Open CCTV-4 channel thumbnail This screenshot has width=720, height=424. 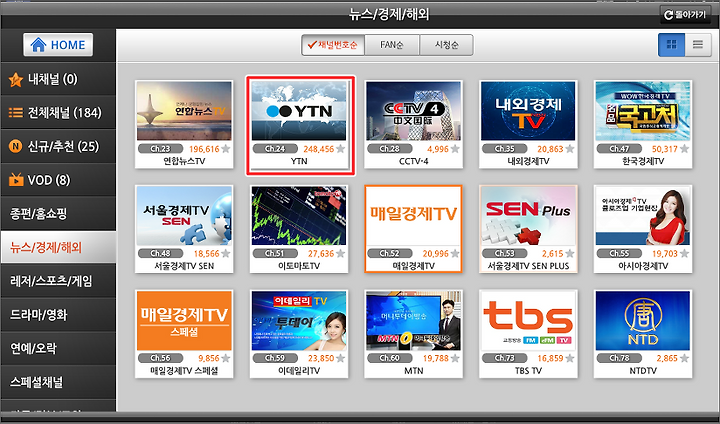point(413,111)
